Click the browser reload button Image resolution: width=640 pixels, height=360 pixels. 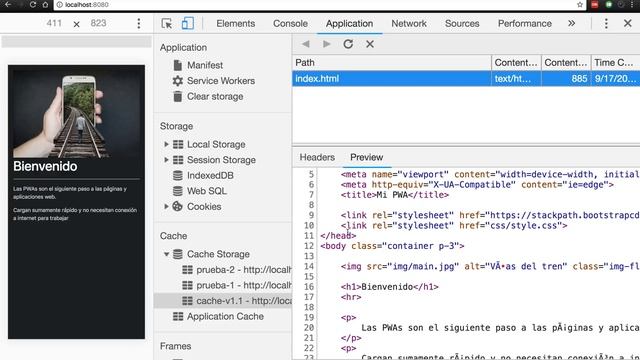33,4
